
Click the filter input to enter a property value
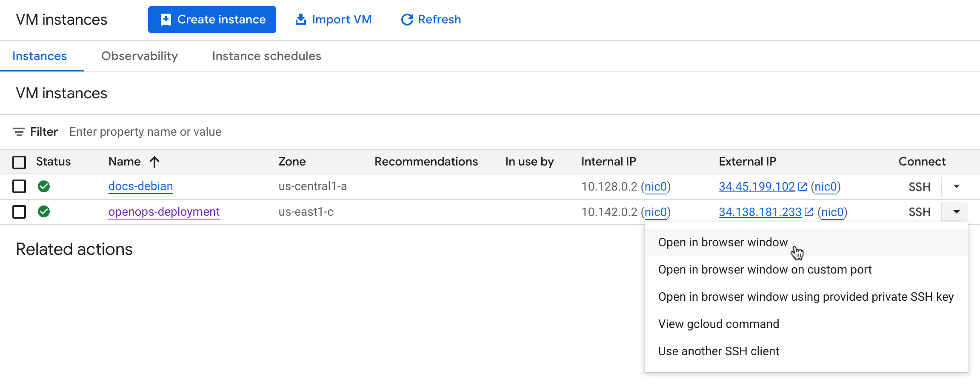145,131
